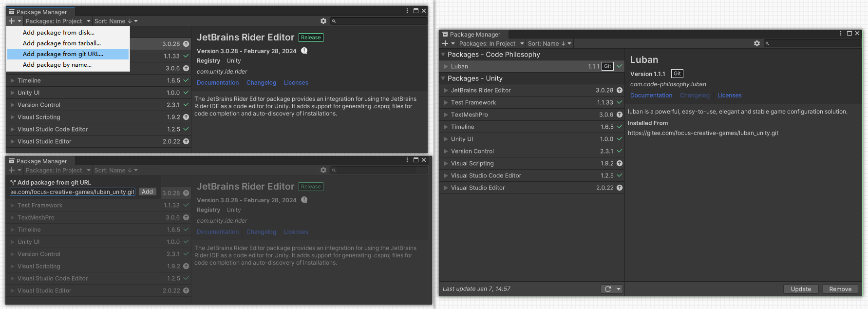The image size is (868, 309).
Task: Open 'Sort: Name' dropdown in right window
Action: pyautogui.click(x=549, y=43)
